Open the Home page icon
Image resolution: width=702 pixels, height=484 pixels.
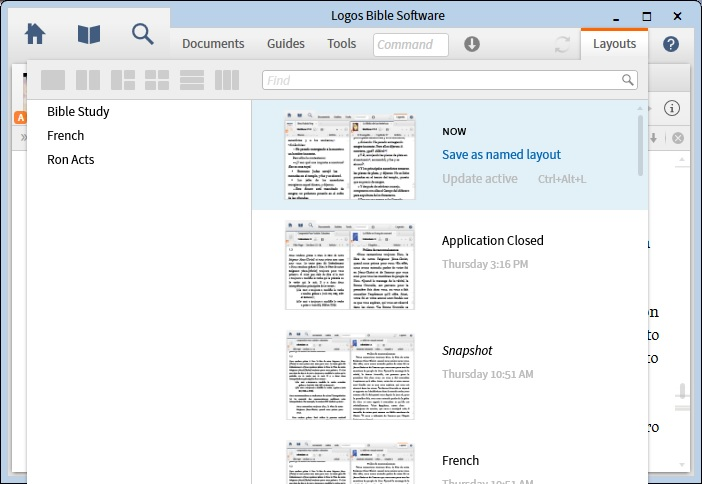pos(35,34)
